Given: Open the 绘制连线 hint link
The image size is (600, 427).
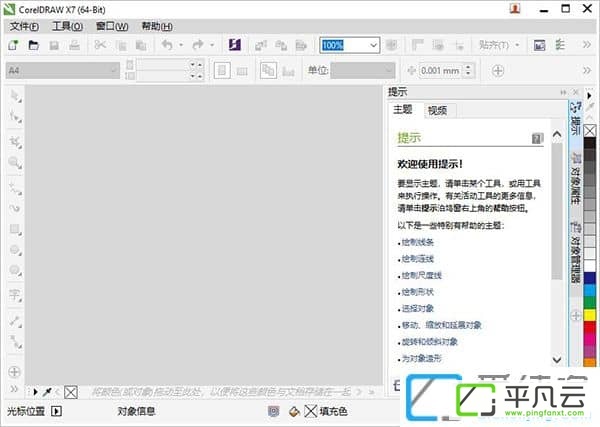Looking at the screenshot, I should coord(417,259).
